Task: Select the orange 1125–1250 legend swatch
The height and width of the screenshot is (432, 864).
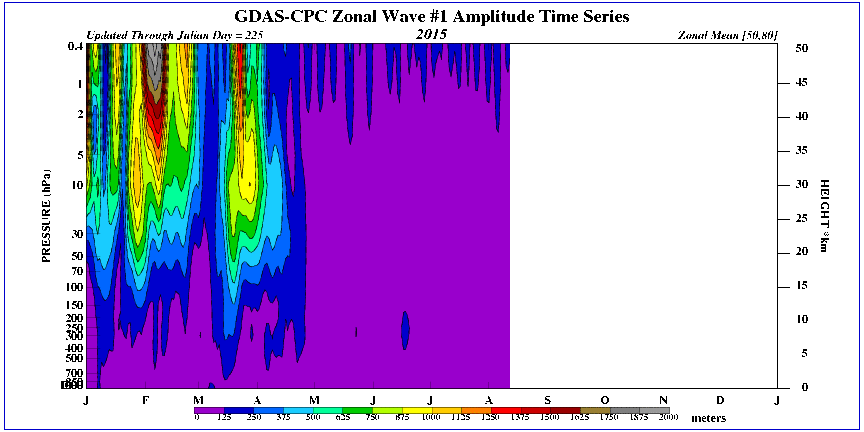Action: [477, 410]
